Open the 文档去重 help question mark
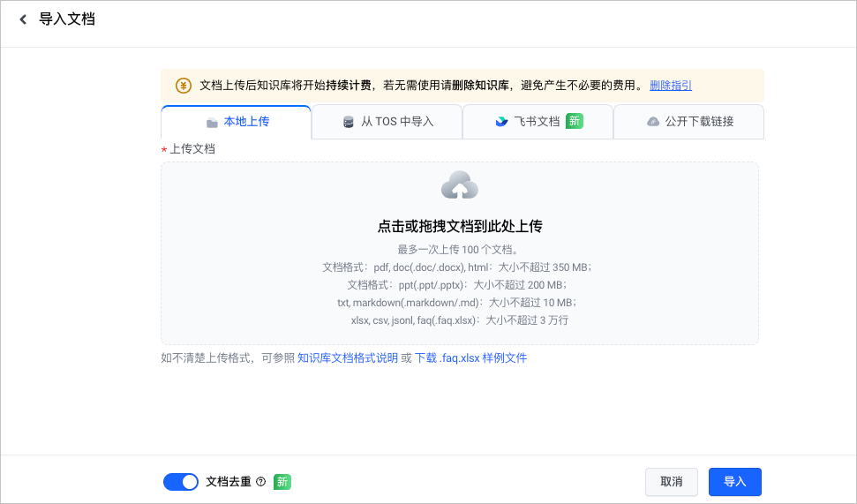Image resolution: width=857 pixels, height=504 pixels. tap(261, 482)
